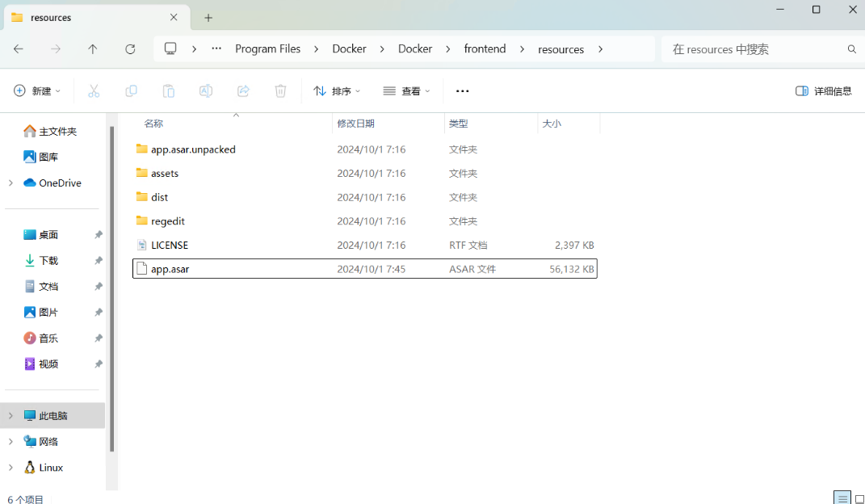Image resolution: width=865 pixels, height=504 pixels.
Task: Open the 查看 view dropdown
Action: pyautogui.click(x=407, y=91)
